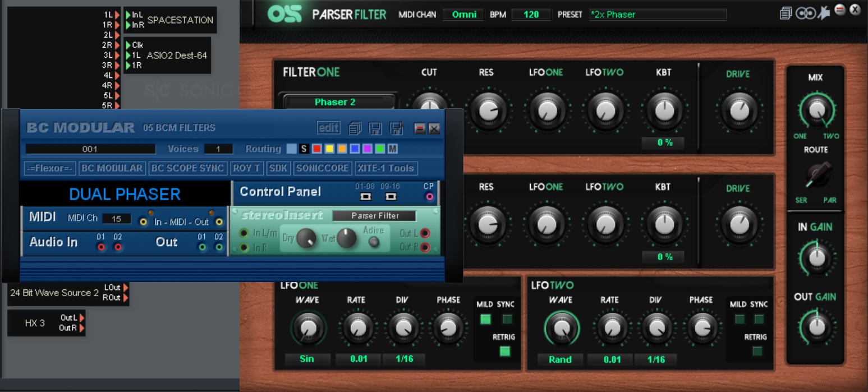Click the first floppy save icon in BC Modular
The width and height of the screenshot is (868, 392).
click(x=376, y=128)
